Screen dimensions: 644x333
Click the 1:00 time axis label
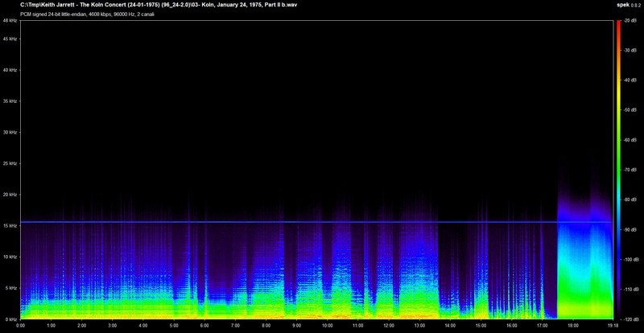[x=52, y=325]
